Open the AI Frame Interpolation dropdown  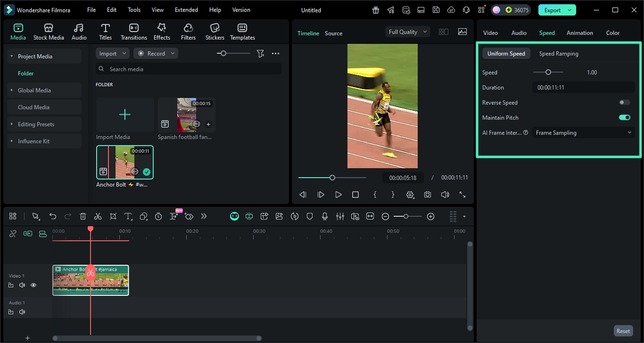(x=583, y=132)
